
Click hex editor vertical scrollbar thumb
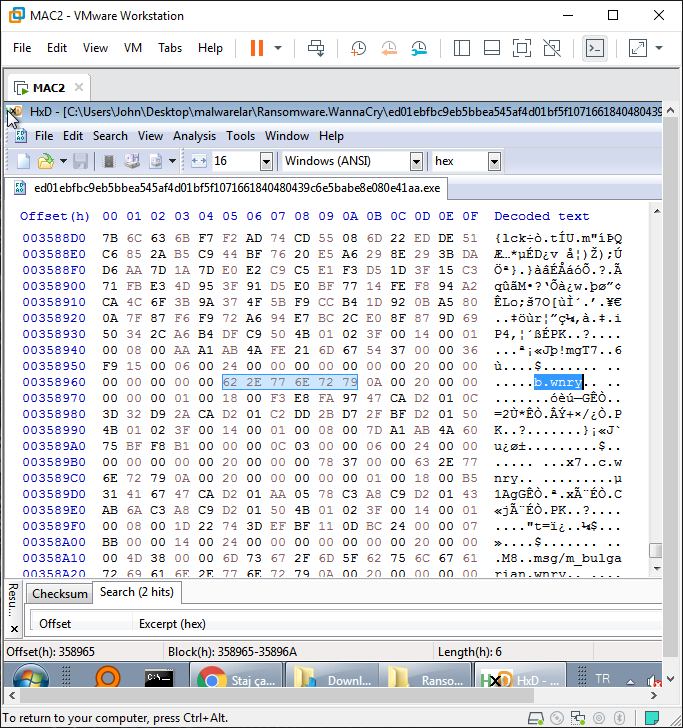tap(656, 550)
